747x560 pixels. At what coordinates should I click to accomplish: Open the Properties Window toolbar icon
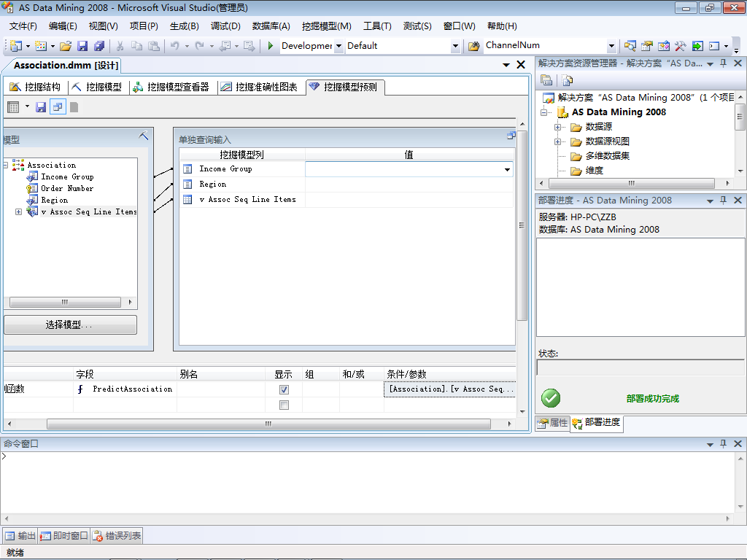click(646, 46)
